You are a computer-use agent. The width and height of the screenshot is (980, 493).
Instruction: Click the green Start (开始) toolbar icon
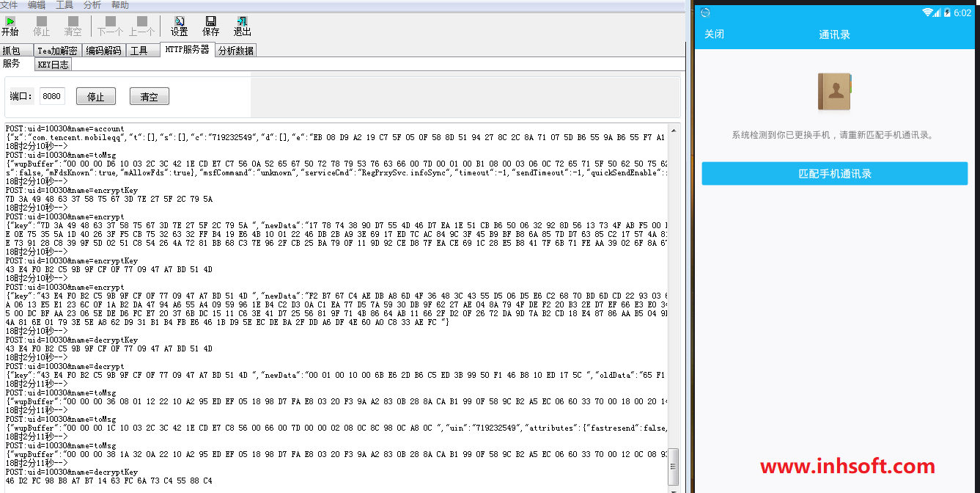[10, 21]
